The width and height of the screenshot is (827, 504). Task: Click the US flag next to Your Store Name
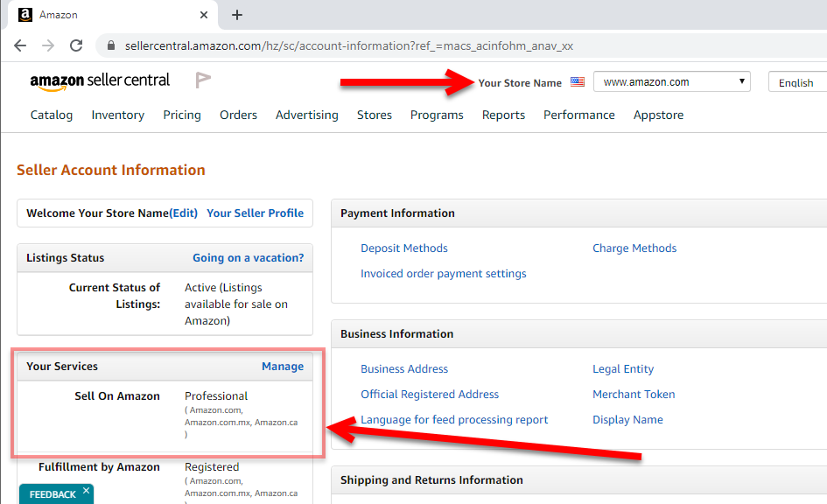pos(576,81)
